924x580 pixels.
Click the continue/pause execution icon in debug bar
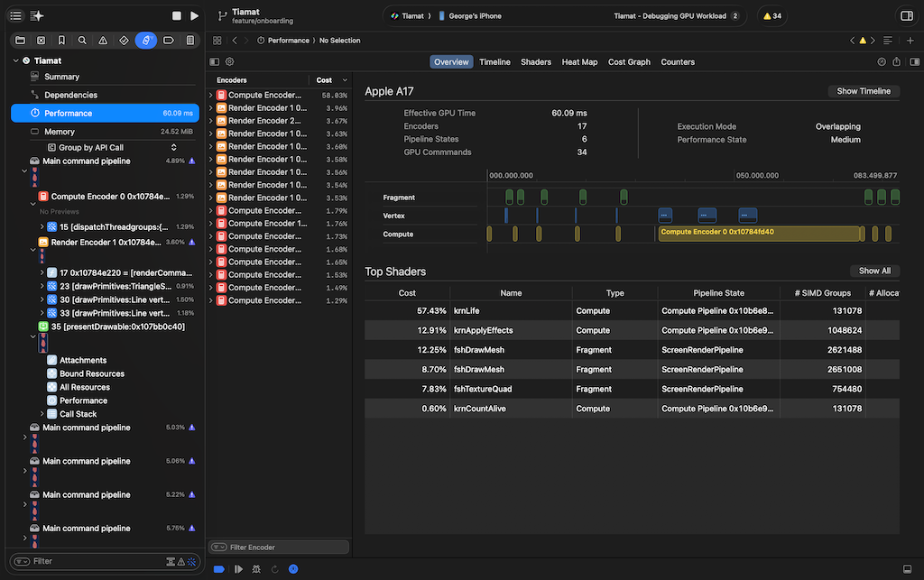click(x=238, y=569)
